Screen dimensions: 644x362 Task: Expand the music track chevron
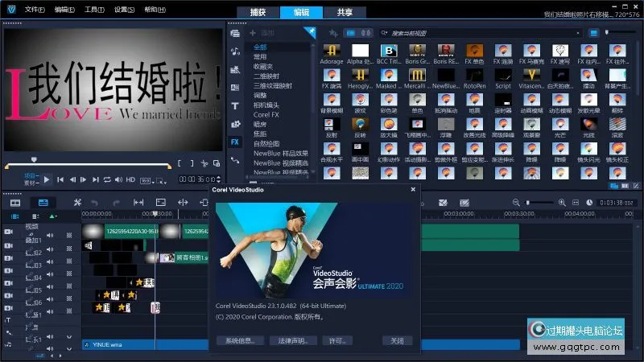pos(69,348)
